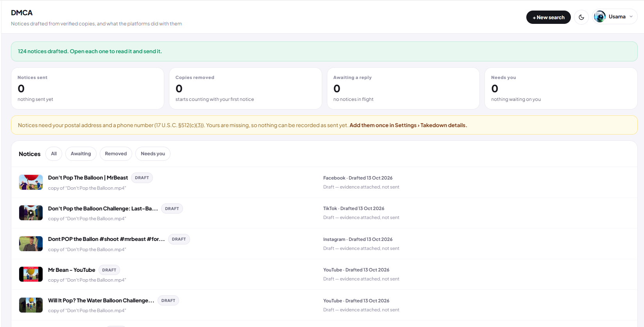This screenshot has width=644, height=327.
Task: Open the Will It Pop? Water Balloon Challenge notice
Action: pos(101,300)
